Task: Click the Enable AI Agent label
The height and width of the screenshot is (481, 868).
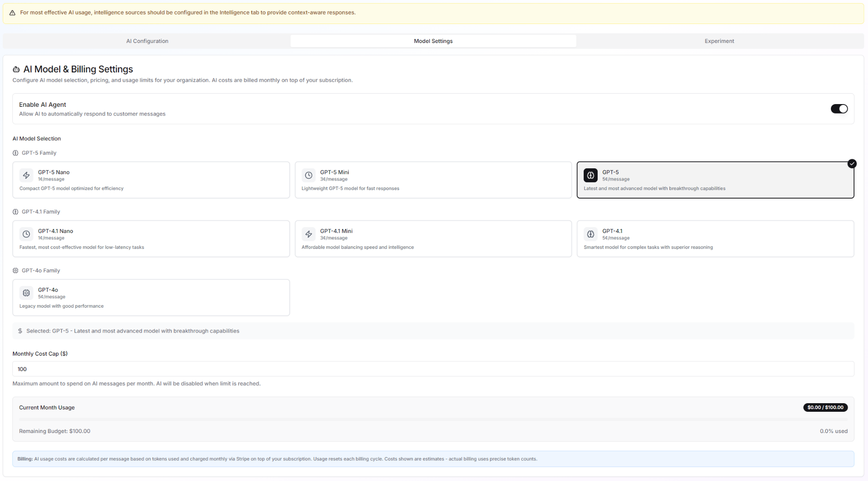Action: pyautogui.click(x=42, y=105)
